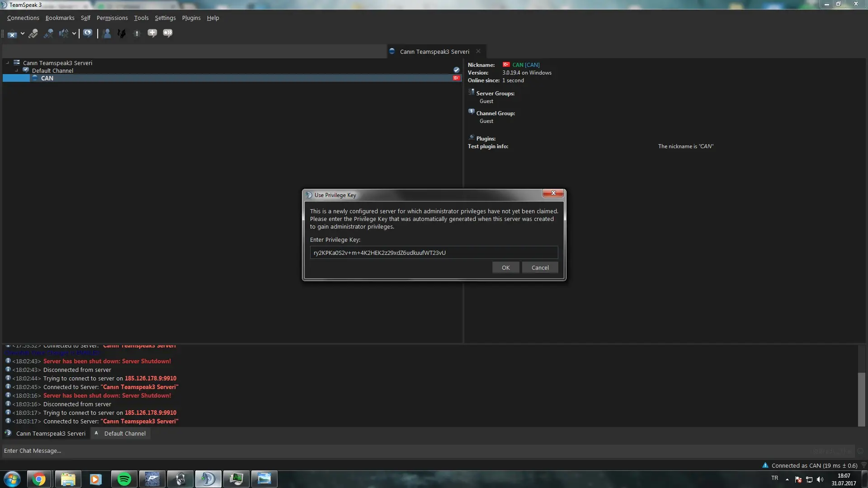
Task: Open dropdown arrow next to speaker mute icon
Action: (x=74, y=33)
